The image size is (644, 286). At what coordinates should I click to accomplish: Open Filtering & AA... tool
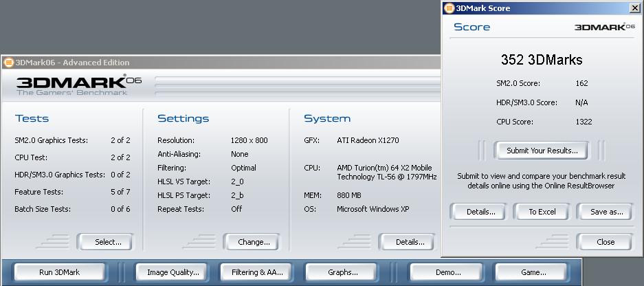pyautogui.click(x=256, y=272)
